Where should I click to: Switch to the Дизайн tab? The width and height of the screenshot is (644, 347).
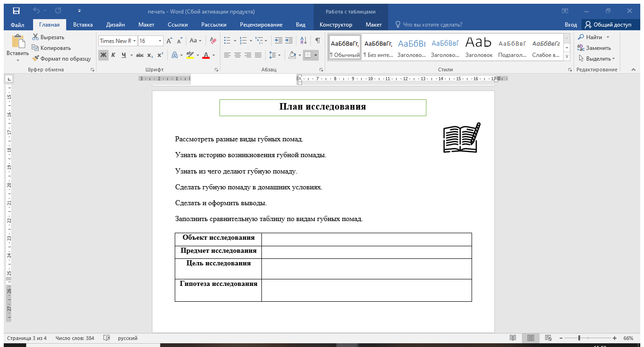pos(115,25)
